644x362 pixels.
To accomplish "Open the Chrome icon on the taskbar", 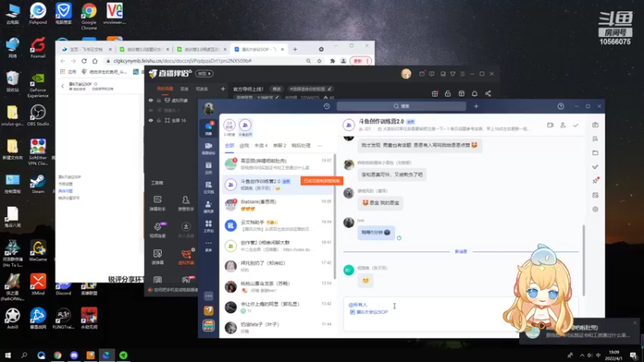I will click(x=57, y=355).
